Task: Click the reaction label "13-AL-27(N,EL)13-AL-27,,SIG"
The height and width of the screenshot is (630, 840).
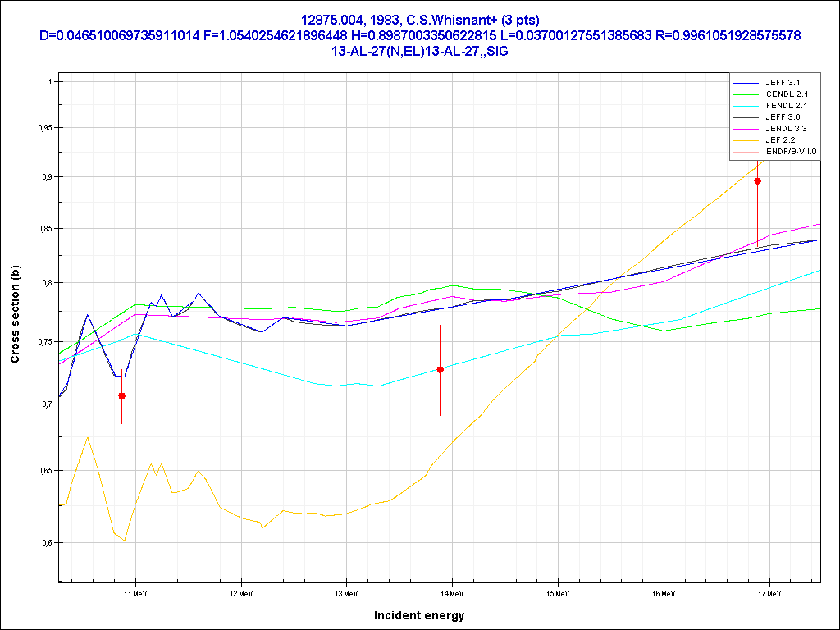Action: point(419,51)
